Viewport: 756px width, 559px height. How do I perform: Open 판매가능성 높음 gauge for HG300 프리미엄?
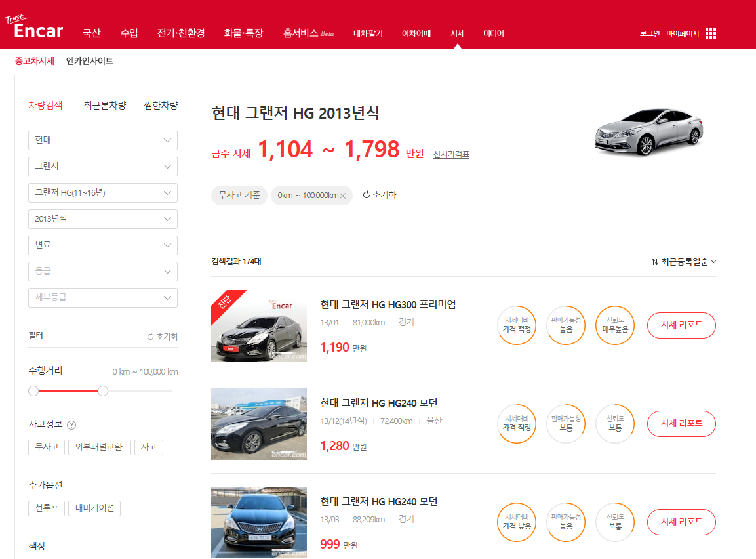click(566, 325)
